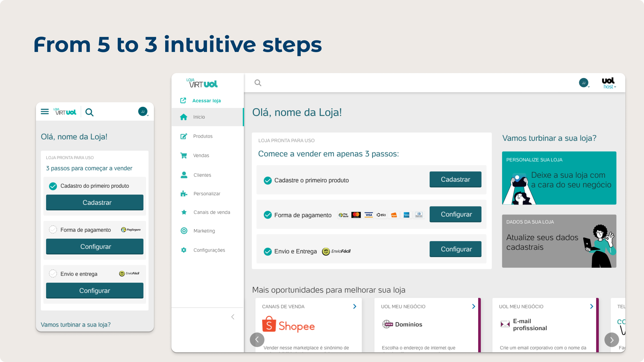644x362 pixels.
Task: Click the Clientes person icon
Action: pyautogui.click(x=184, y=175)
